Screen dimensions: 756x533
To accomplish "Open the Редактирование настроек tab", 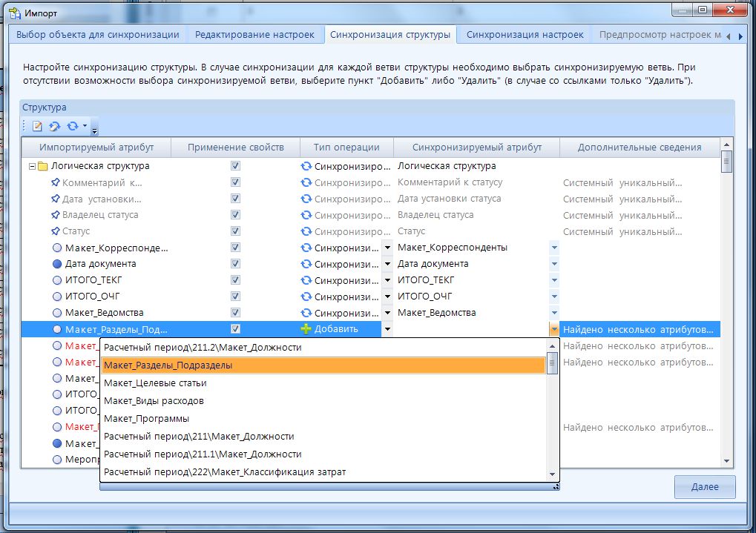I will [x=255, y=34].
